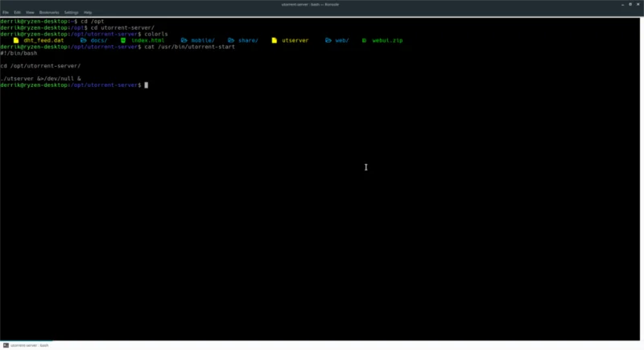Open the File menu

coord(6,12)
